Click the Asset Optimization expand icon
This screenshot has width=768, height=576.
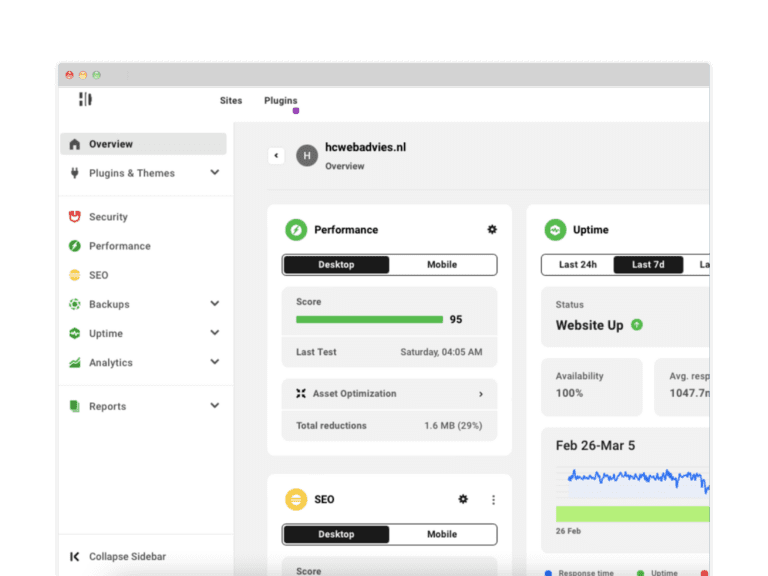pos(301,393)
